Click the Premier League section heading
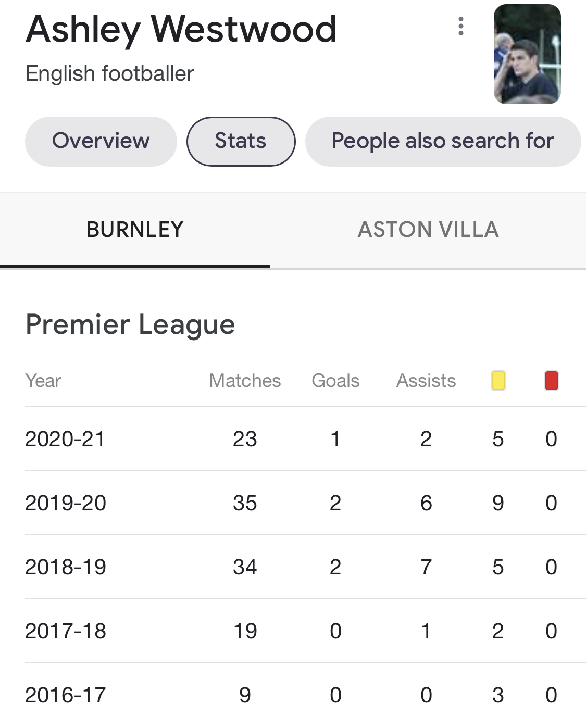This screenshot has width=586, height=728. tap(130, 324)
